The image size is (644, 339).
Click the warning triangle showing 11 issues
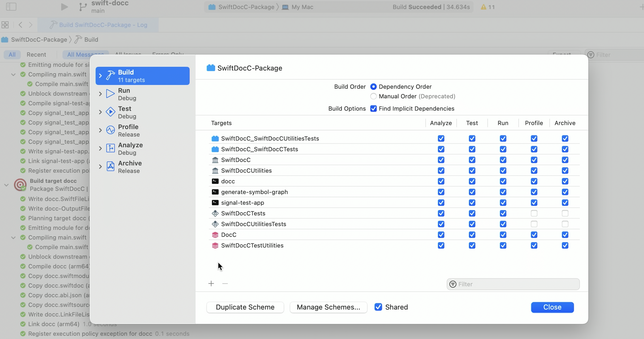[x=483, y=7]
